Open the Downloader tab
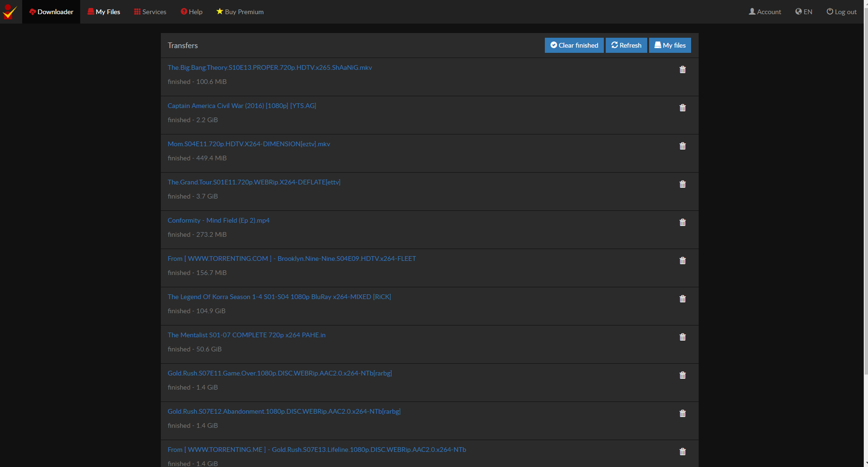 tap(51, 12)
